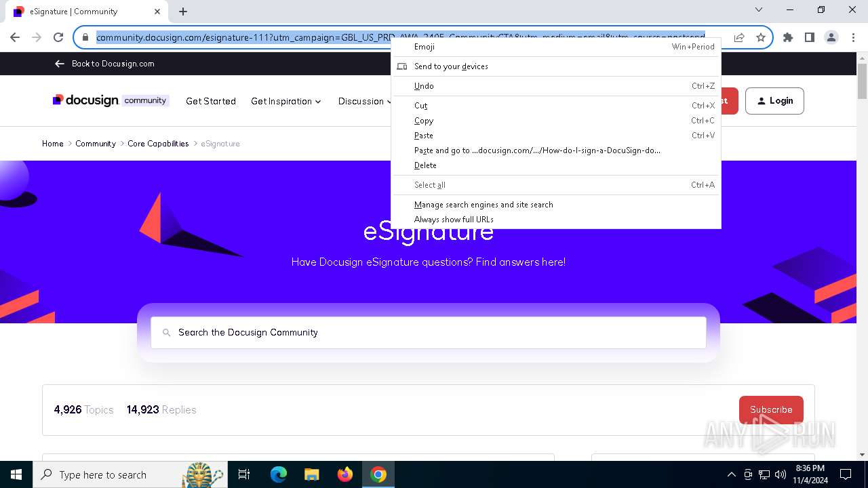Go to Community breadcrumb
868x488 pixels.
pos(96,144)
